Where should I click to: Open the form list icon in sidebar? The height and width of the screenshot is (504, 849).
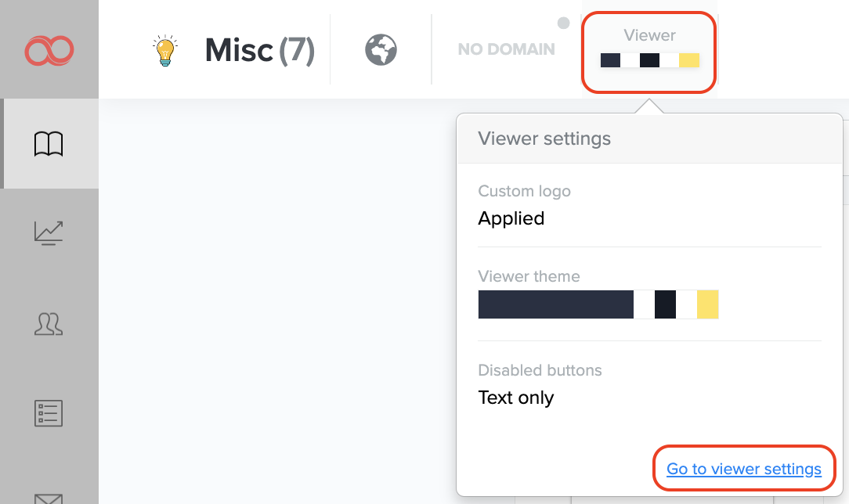pos(49,413)
